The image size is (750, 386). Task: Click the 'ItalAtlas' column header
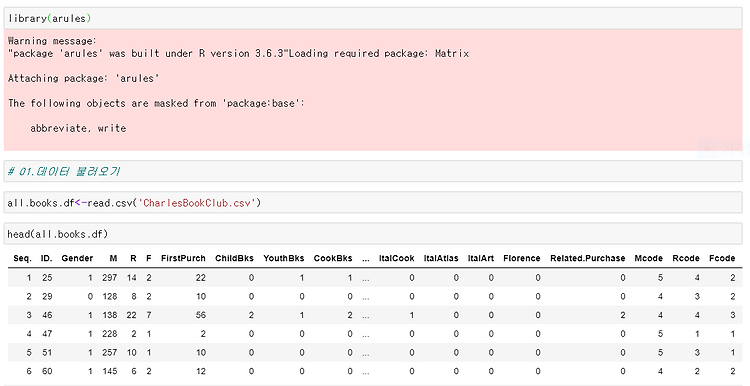pyautogui.click(x=441, y=258)
